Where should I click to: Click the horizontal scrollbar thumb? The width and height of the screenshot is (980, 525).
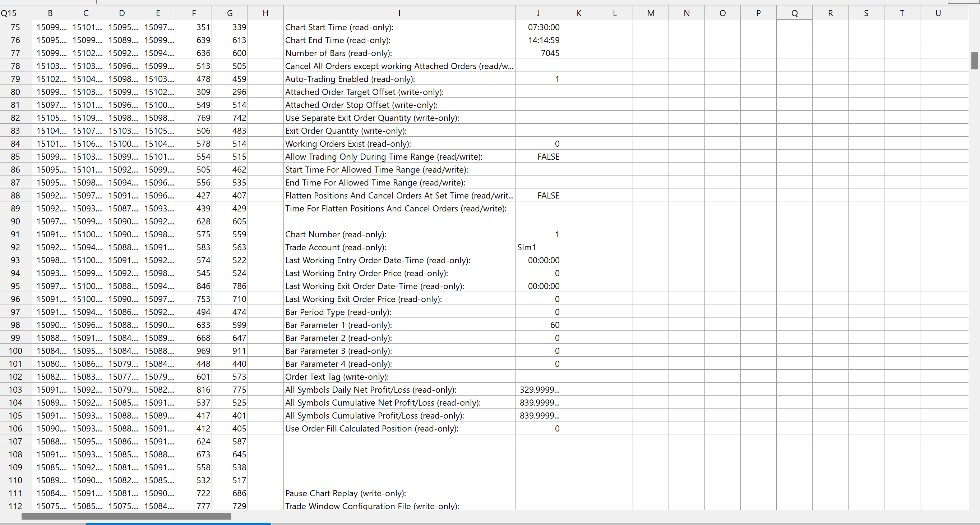click(126, 516)
